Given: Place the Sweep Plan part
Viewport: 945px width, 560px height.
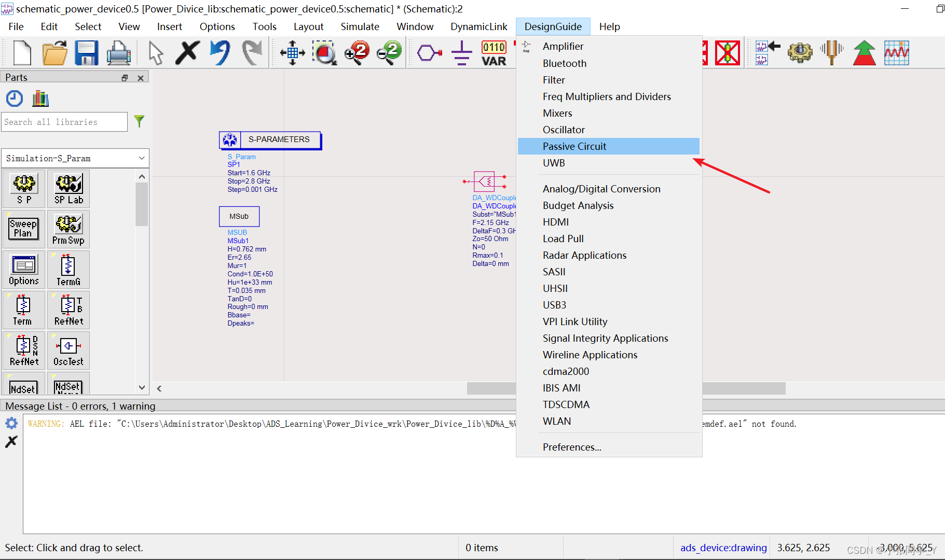Looking at the screenshot, I should pyautogui.click(x=24, y=229).
